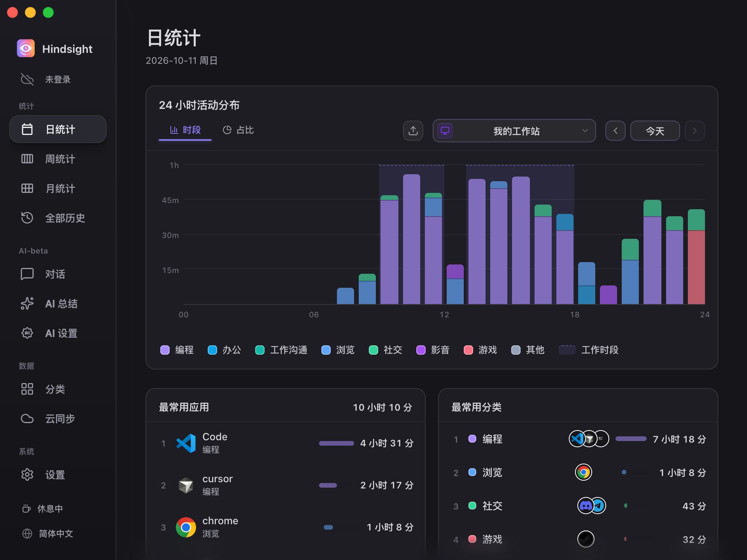The image size is (747, 560).
Task: Click the 休息中 resting status
Action: click(x=43, y=509)
